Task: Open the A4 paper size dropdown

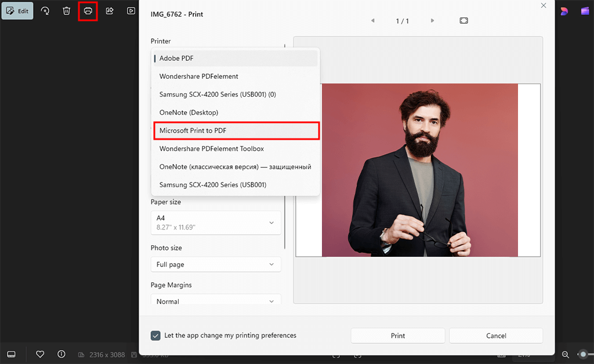Action: pos(216,223)
